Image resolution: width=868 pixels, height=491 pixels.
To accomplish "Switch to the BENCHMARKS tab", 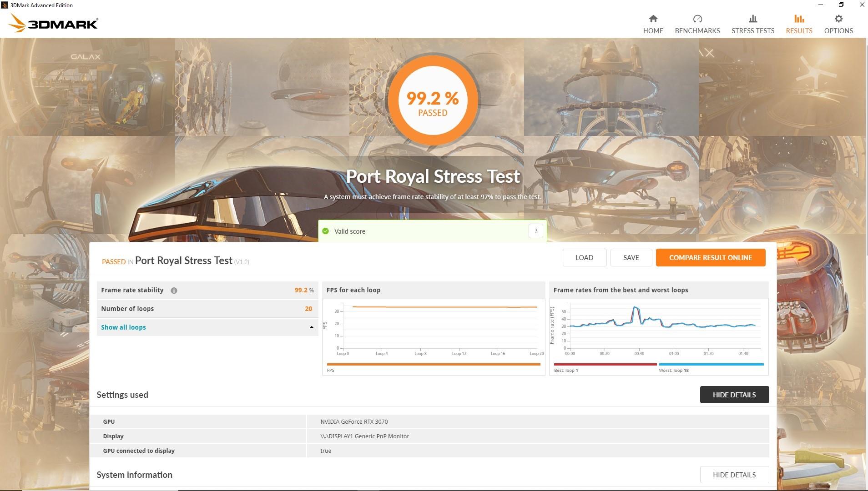I will click(x=697, y=30).
